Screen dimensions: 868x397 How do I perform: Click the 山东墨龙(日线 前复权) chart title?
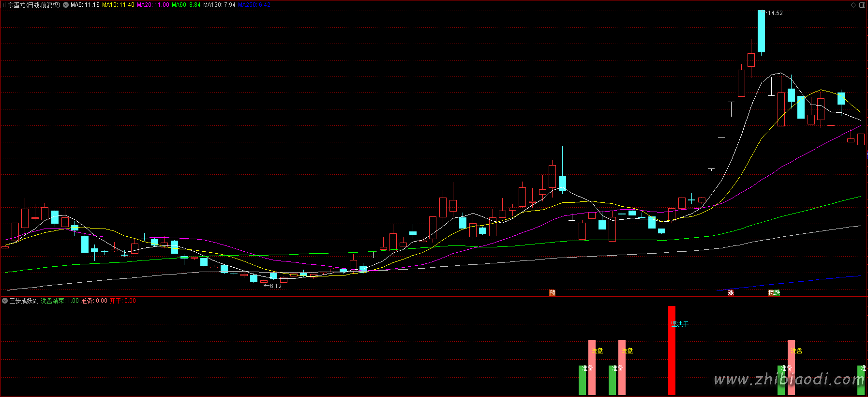(x=31, y=5)
